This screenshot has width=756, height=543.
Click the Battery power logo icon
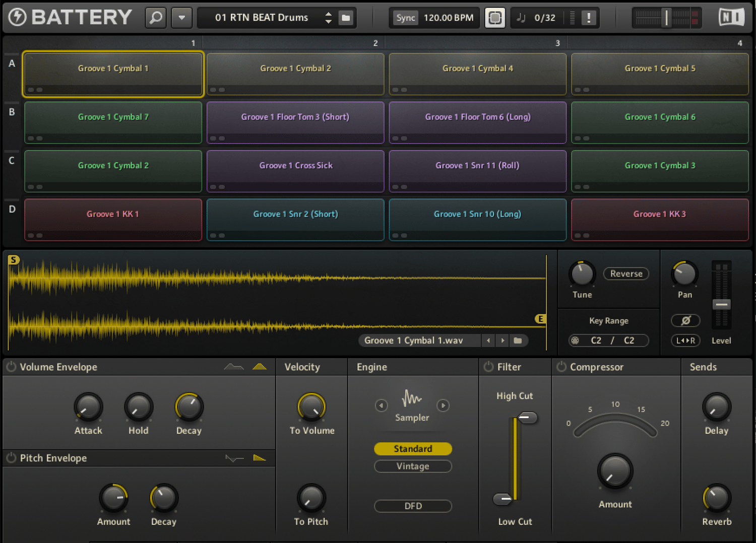pyautogui.click(x=18, y=17)
